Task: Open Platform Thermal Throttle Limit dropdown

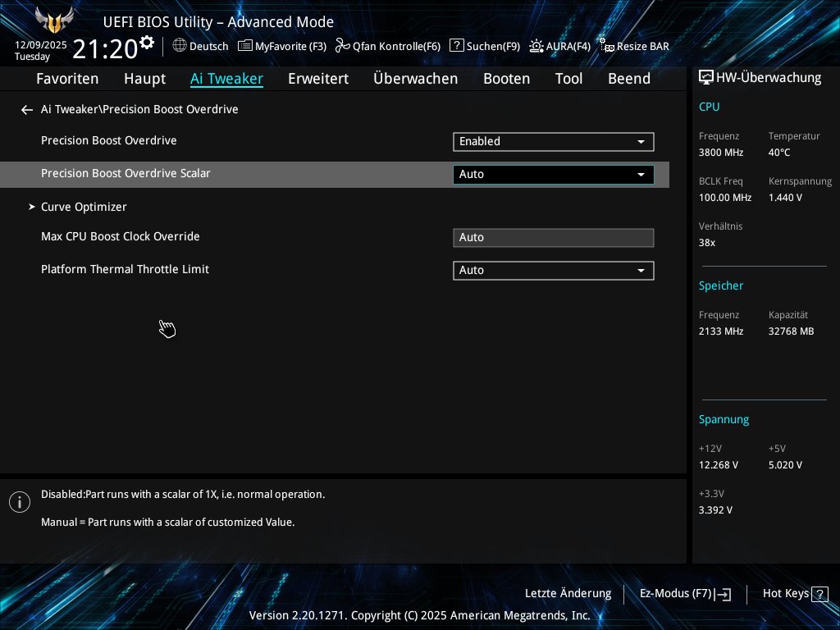Action: [554, 270]
